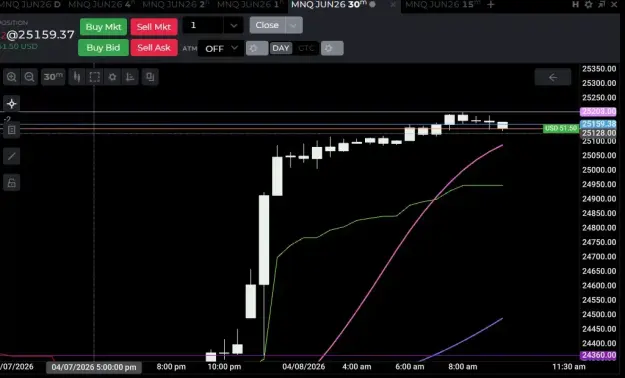Click the 25203.00 magenta price label

pos(598,112)
